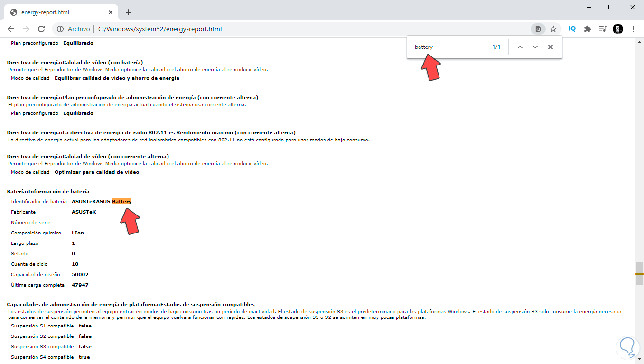
Task: Open a new tab with the plus button
Action: 129,12
